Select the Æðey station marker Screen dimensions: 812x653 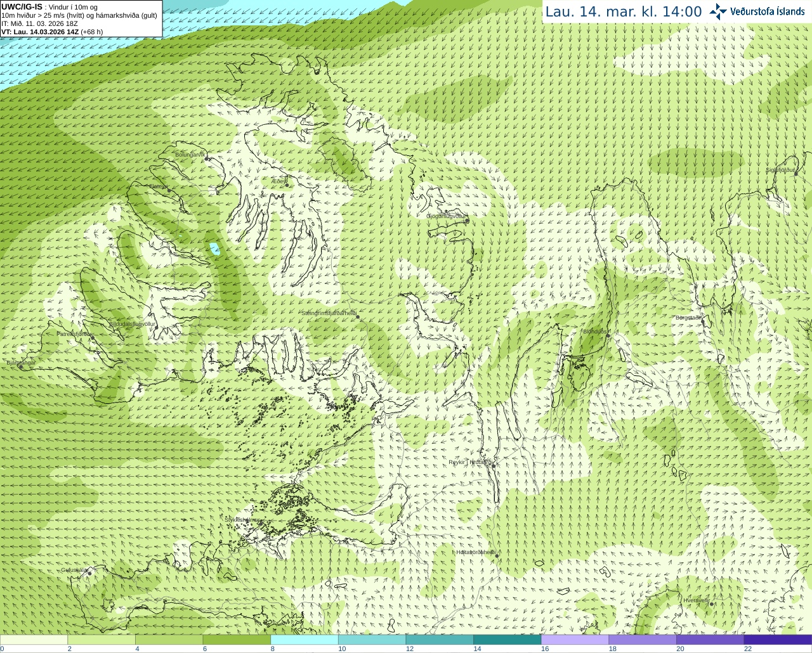[287, 185]
